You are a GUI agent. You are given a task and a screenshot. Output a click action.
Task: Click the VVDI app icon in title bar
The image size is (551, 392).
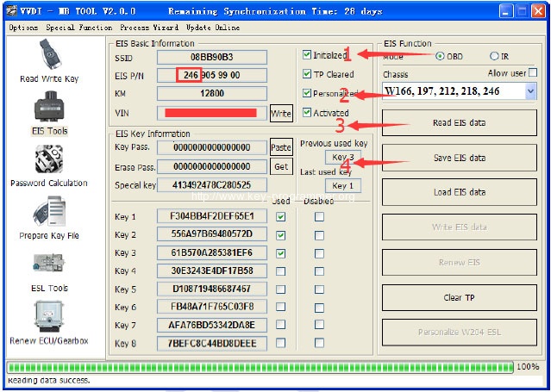click(11, 11)
